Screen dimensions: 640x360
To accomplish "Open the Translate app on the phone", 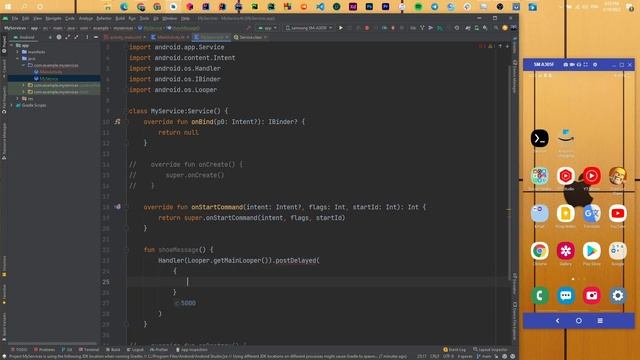I will tap(591, 213).
